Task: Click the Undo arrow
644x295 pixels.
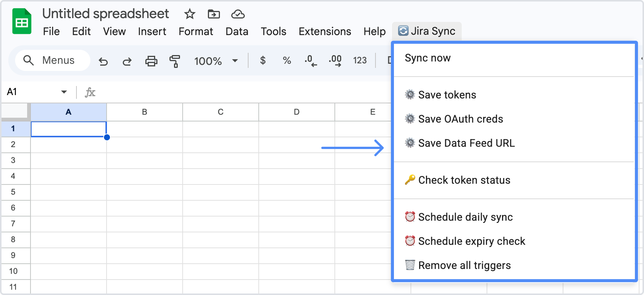Action: (103, 61)
